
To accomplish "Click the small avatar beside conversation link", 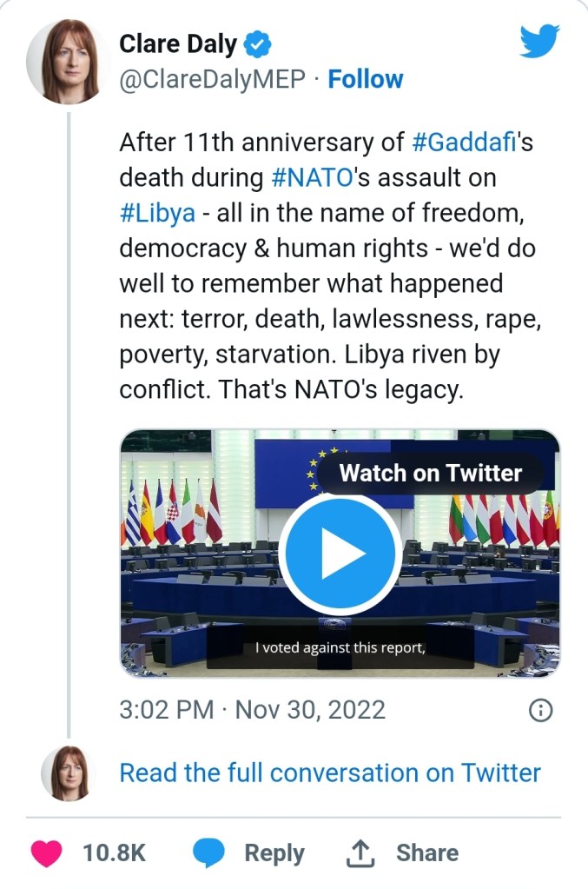I will (65, 772).
